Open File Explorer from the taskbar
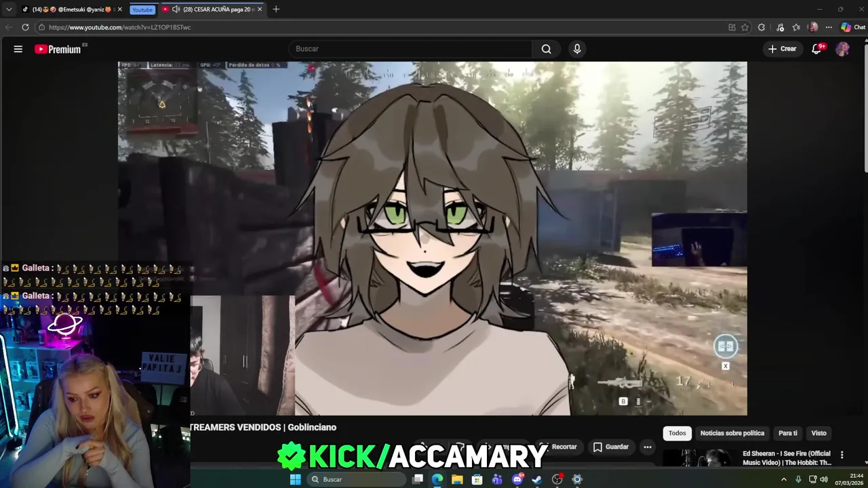The image size is (868, 488). click(457, 479)
